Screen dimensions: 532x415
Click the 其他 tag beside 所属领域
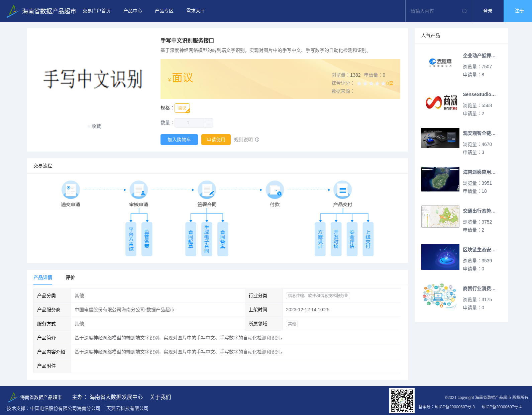(x=292, y=324)
